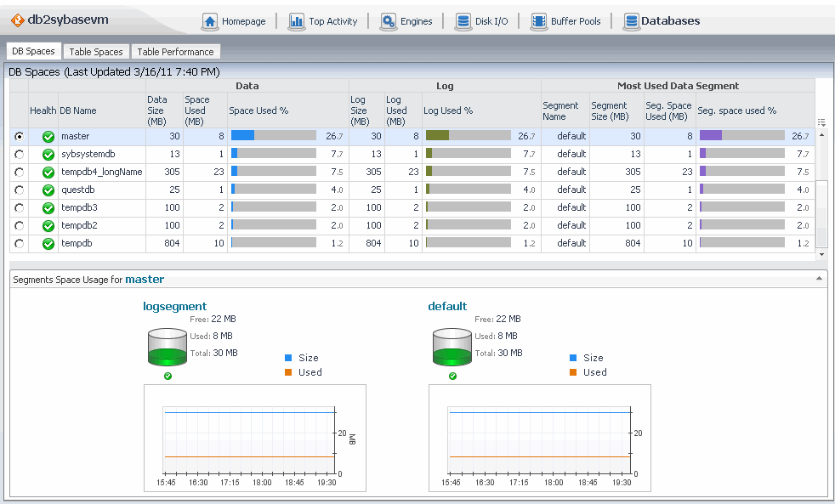The width and height of the screenshot is (835, 504).
Task: Click the logsegment green cylinder icon
Action: tap(167, 348)
